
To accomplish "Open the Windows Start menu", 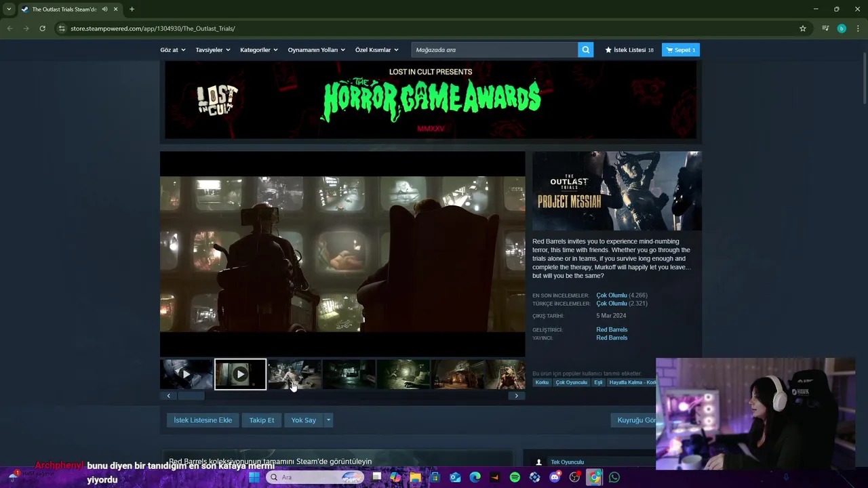I will coord(254,477).
